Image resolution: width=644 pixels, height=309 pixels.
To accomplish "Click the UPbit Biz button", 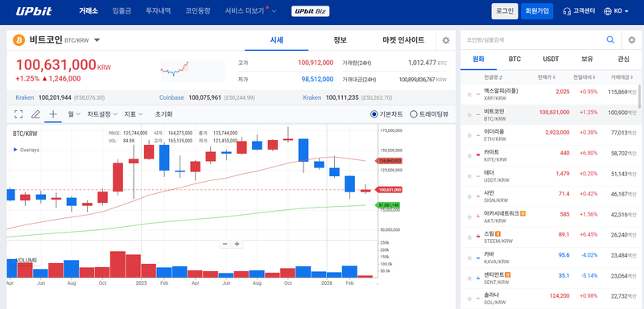I will coord(310,11).
